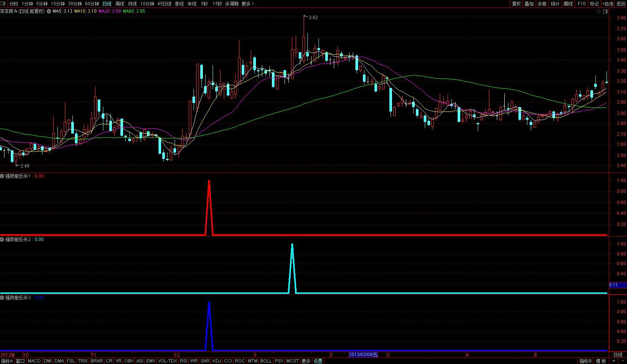Viewport: 627px width, 364px height.
Task: Switch to 季线 quarterly chart
Action: [x=179, y=4]
